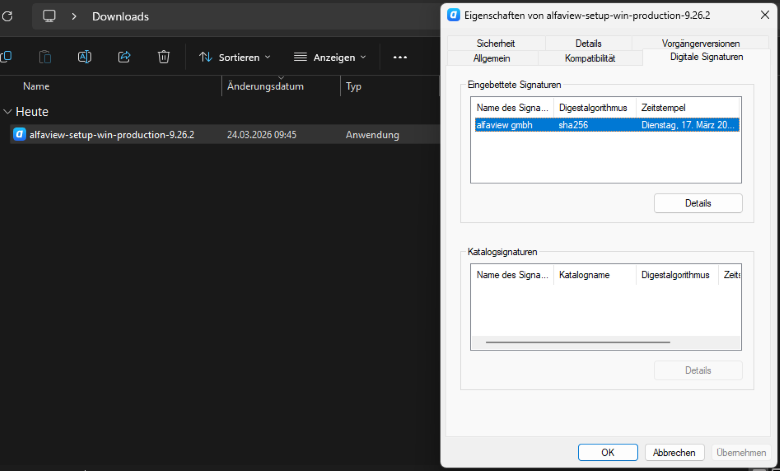780x471 pixels.
Task: Click the Share icon in toolbar
Action: pyautogui.click(x=124, y=57)
